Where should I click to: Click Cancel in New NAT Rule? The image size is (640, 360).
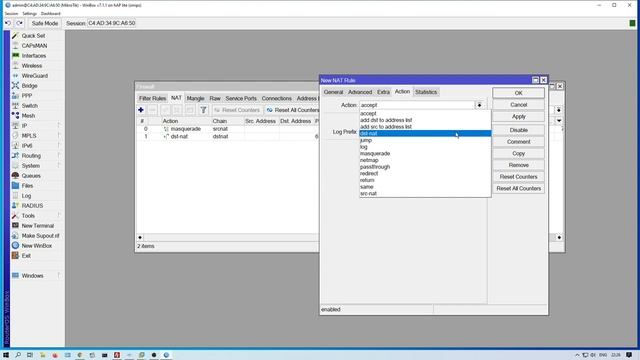coord(518,105)
